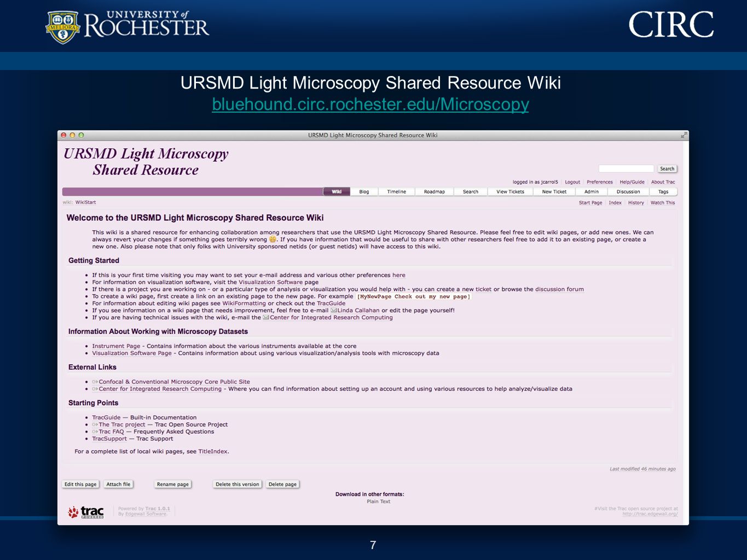Image resolution: width=747 pixels, height=560 pixels.
Task: Open the Preferences link
Action: (x=600, y=182)
